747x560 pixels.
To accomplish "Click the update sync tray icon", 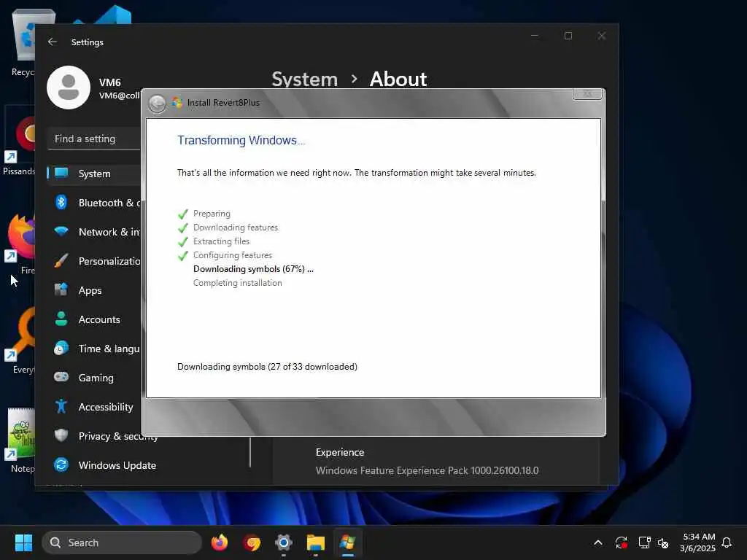I will pyautogui.click(x=622, y=542).
